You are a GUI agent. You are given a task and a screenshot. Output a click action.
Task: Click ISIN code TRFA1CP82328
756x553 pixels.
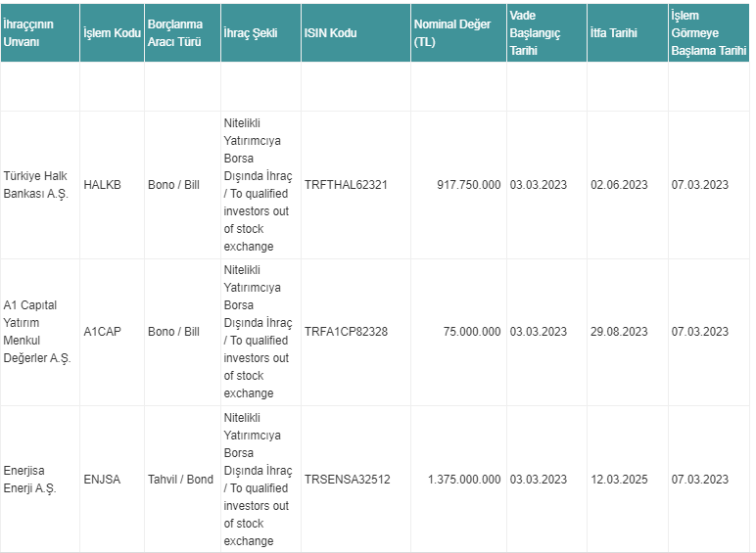tap(346, 332)
